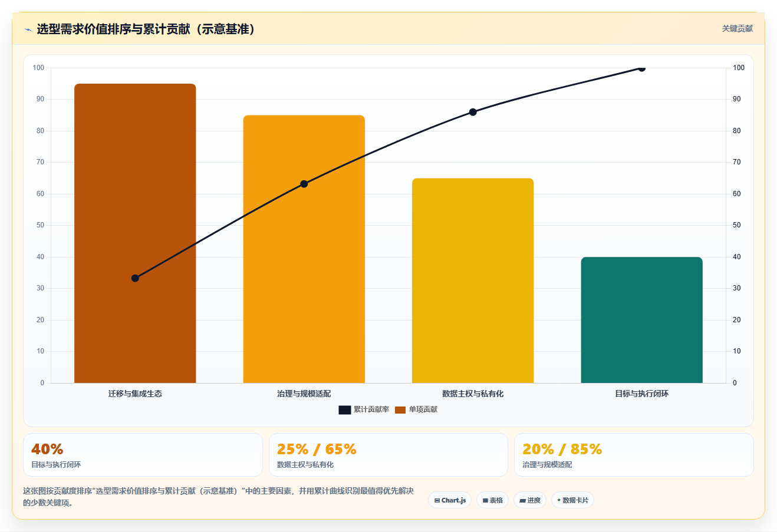Click the axis label 目标与执行闭环
This screenshot has width=777, height=532.
click(642, 394)
